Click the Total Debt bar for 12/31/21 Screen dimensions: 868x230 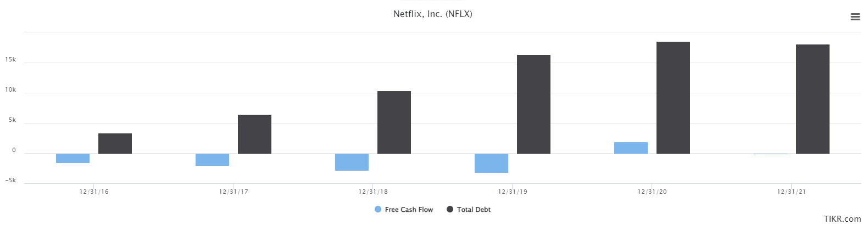(x=813, y=99)
